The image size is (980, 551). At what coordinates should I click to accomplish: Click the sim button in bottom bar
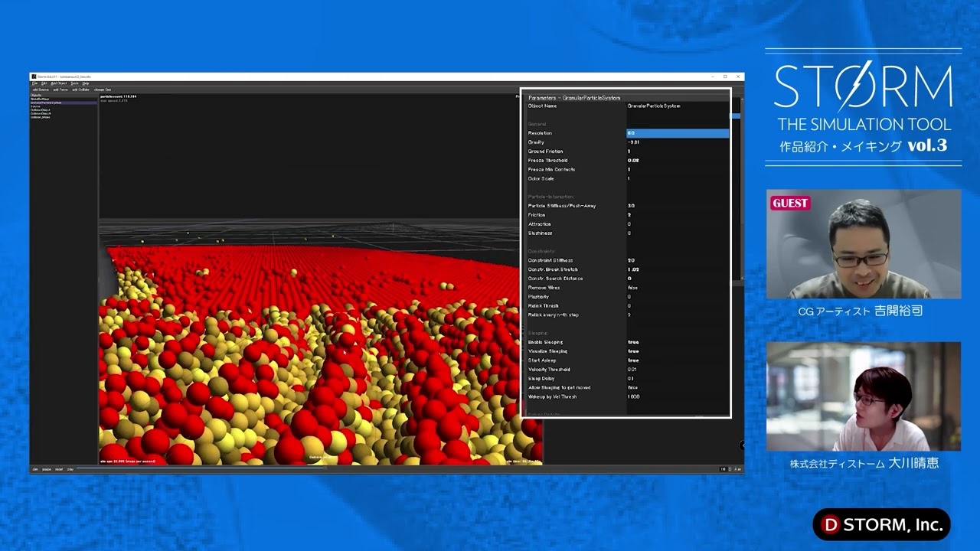35,469
